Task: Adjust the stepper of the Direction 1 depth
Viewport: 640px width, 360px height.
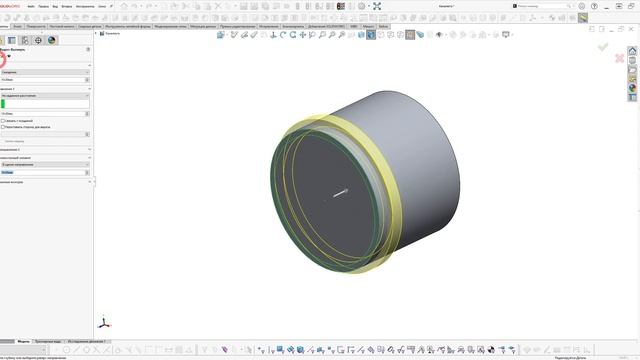Action: [87, 113]
